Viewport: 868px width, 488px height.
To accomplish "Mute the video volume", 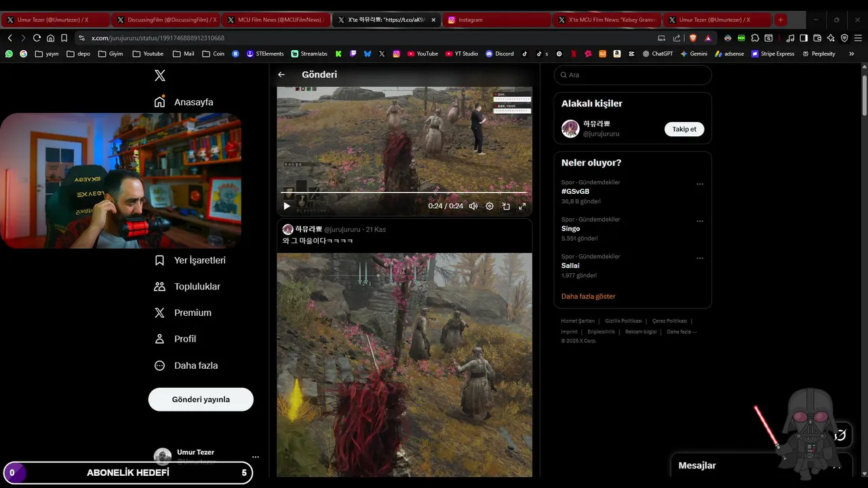I will tap(473, 206).
